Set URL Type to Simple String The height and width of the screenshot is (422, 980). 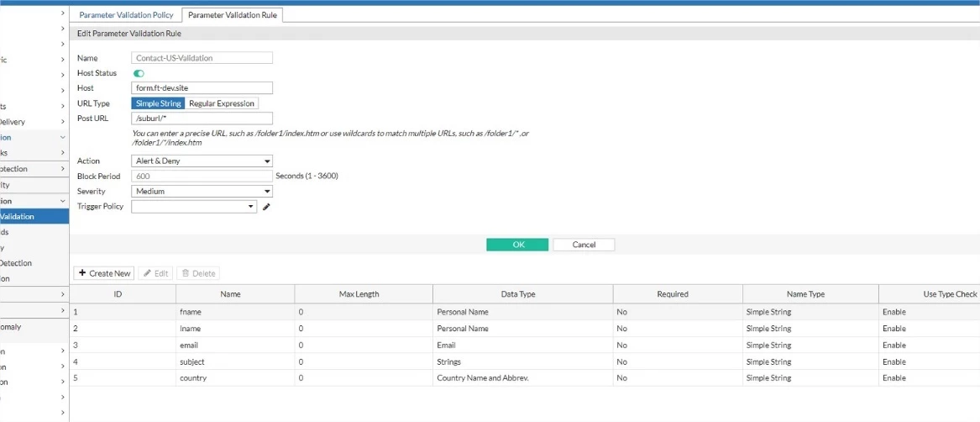tap(158, 103)
